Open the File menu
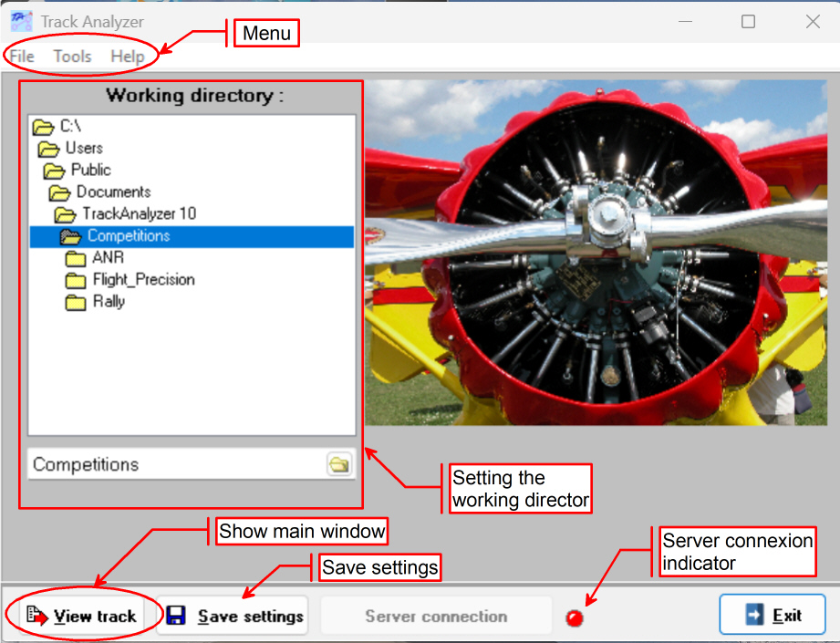This screenshot has height=643, width=840. tap(22, 57)
